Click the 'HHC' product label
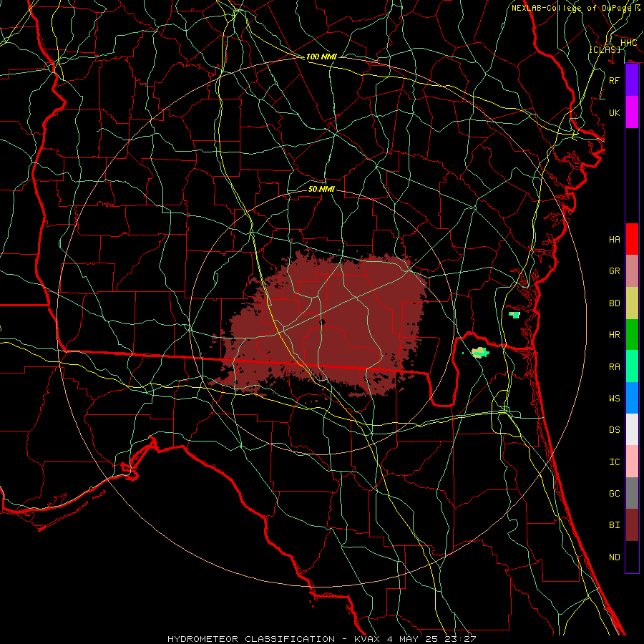This screenshot has height=644, width=644. [x=628, y=42]
